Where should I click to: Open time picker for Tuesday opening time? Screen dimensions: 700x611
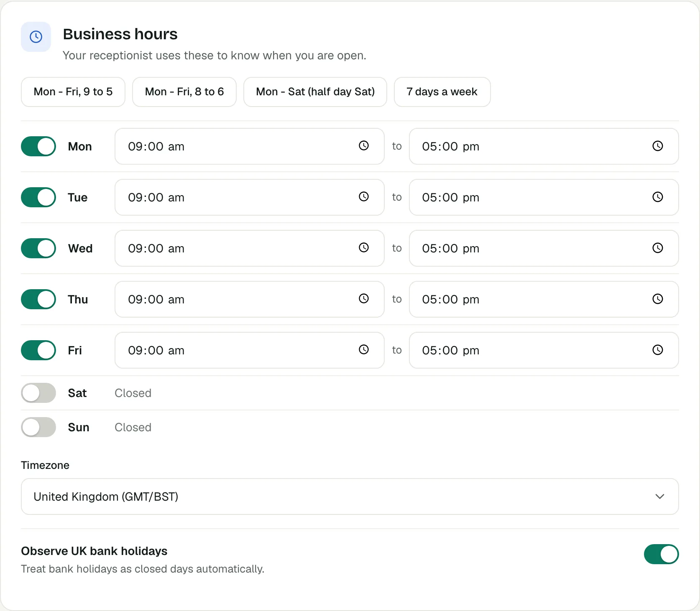coord(364,196)
